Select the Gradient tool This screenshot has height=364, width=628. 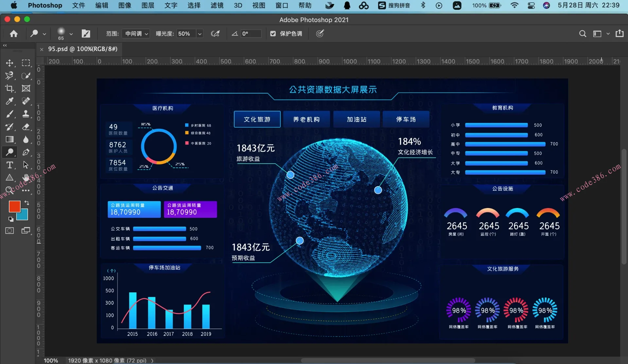coord(10,139)
